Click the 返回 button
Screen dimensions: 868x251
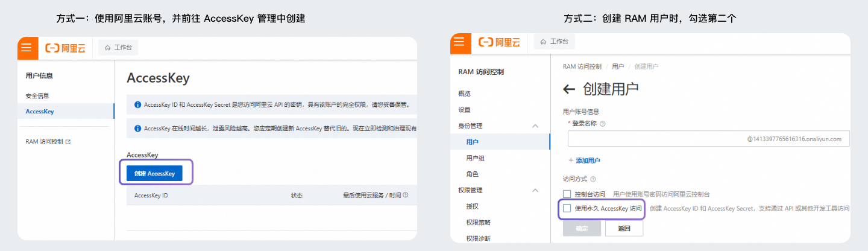pos(624,229)
